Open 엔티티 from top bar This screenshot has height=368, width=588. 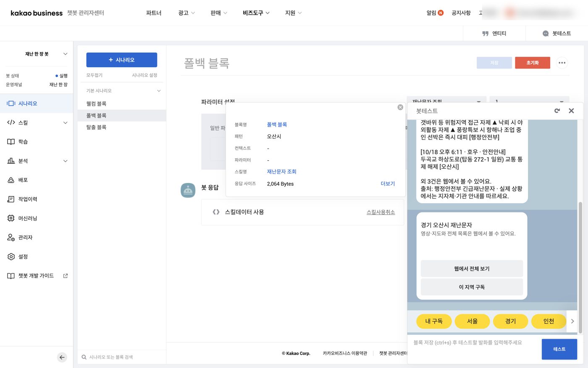[494, 33]
